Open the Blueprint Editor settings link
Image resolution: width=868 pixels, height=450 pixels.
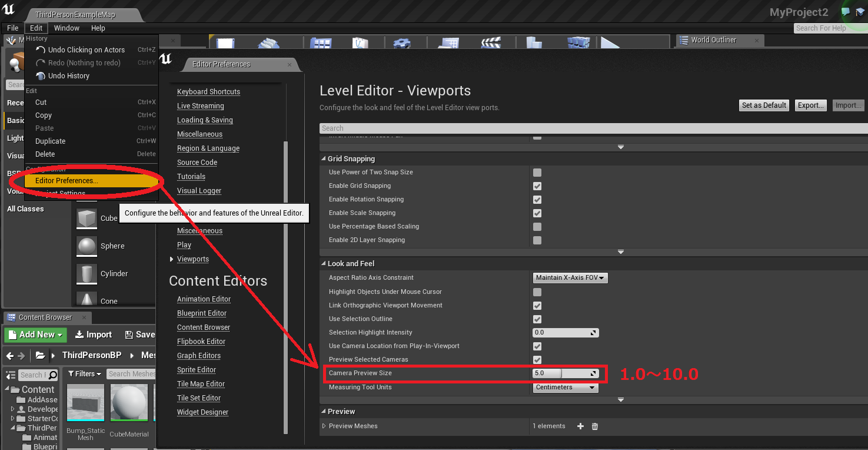pos(202,313)
